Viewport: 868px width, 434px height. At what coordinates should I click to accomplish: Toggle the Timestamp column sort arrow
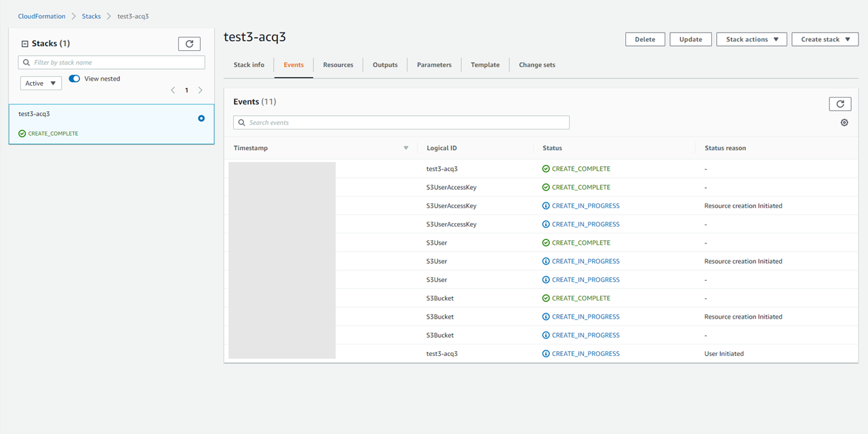coord(406,147)
